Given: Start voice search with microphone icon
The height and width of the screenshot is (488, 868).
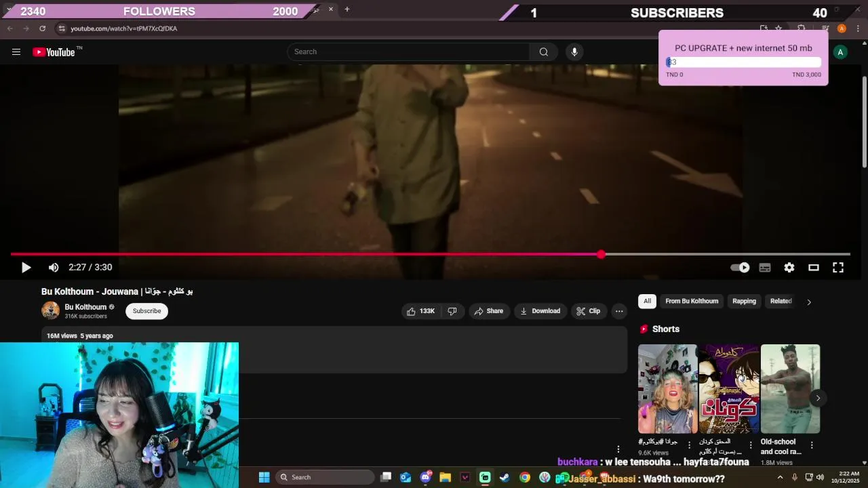Looking at the screenshot, I should pos(574,52).
